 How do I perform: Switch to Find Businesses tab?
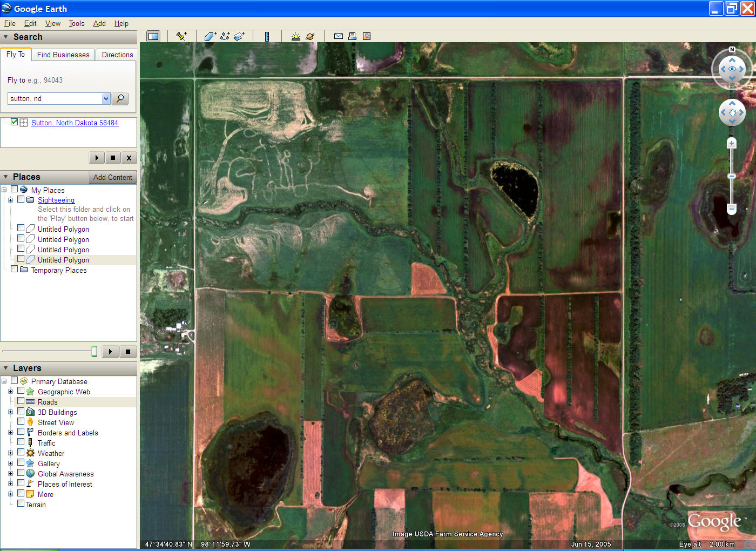point(63,55)
